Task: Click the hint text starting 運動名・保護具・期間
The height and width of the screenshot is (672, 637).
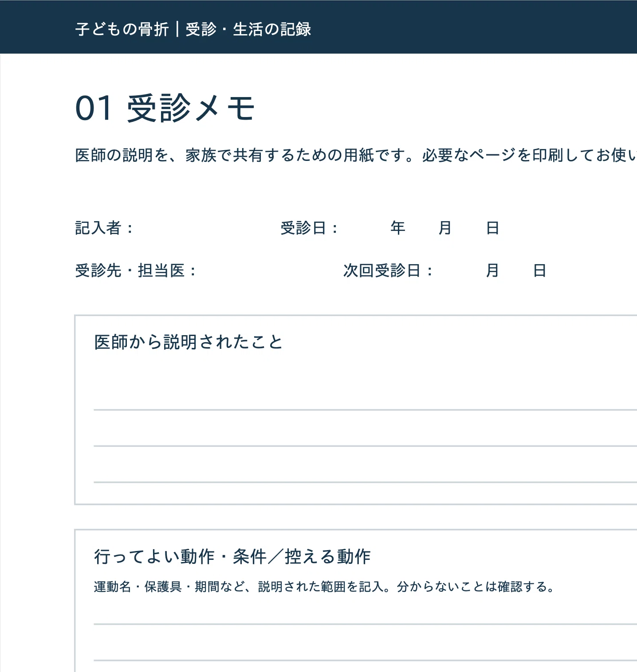Action: point(324,587)
